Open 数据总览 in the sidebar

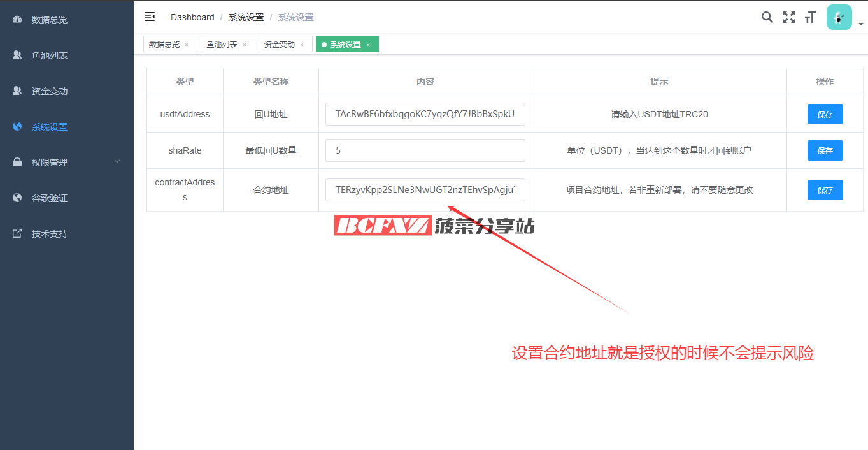pyautogui.click(x=50, y=20)
